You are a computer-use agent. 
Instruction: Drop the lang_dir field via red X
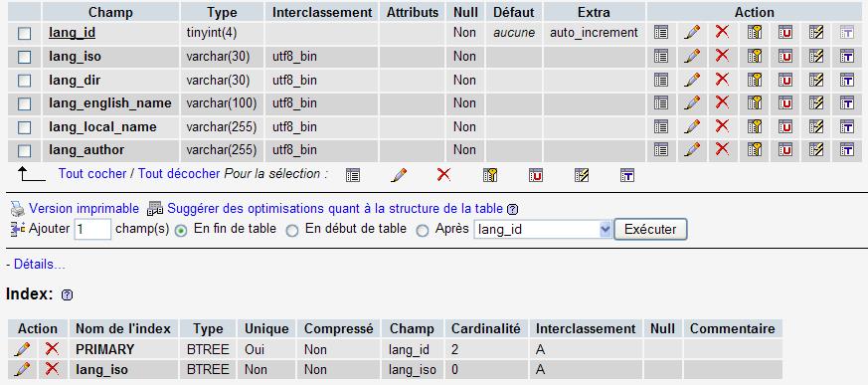pos(722,80)
